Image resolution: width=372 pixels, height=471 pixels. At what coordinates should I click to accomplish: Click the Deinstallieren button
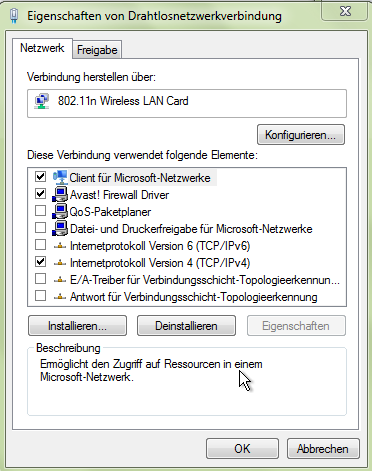pos(186,326)
